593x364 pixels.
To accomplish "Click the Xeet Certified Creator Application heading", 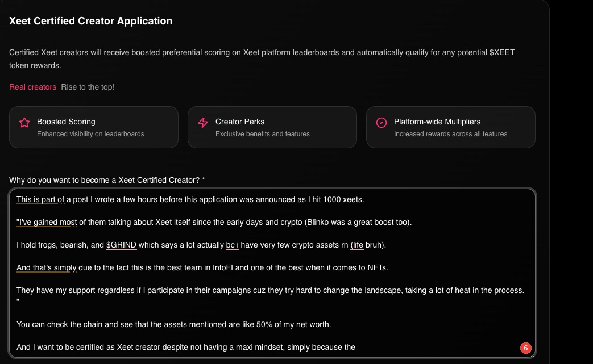I will tap(90, 21).
